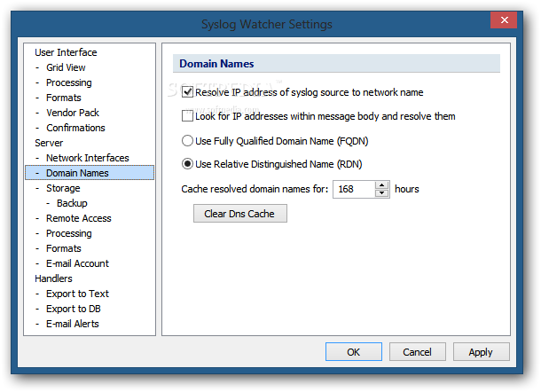This screenshot has width=541, height=392.
Task: Open Formats under Server
Action: 64,248
